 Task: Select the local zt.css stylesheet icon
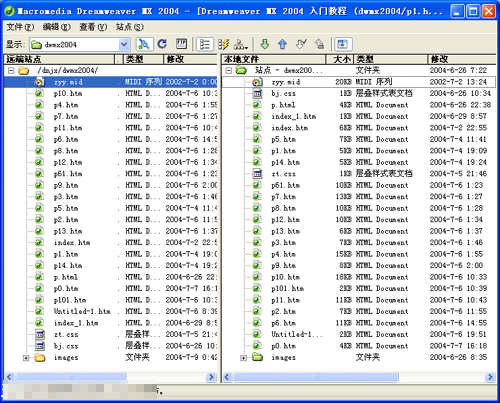click(x=257, y=174)
